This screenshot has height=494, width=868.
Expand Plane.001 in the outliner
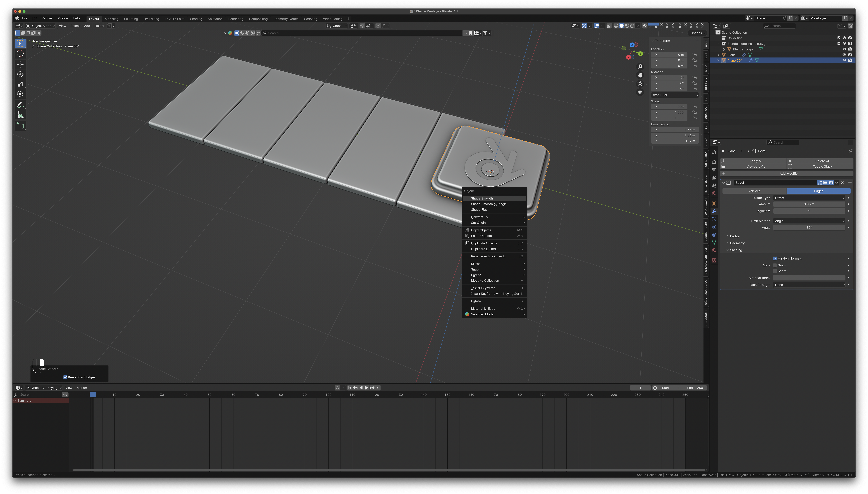(718, 60)
